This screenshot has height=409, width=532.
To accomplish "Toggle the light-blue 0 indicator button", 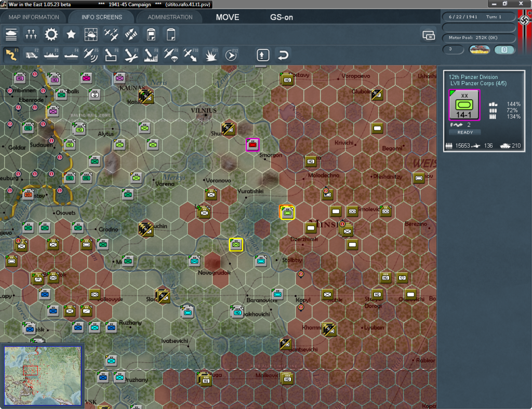I will click(504, 49).
